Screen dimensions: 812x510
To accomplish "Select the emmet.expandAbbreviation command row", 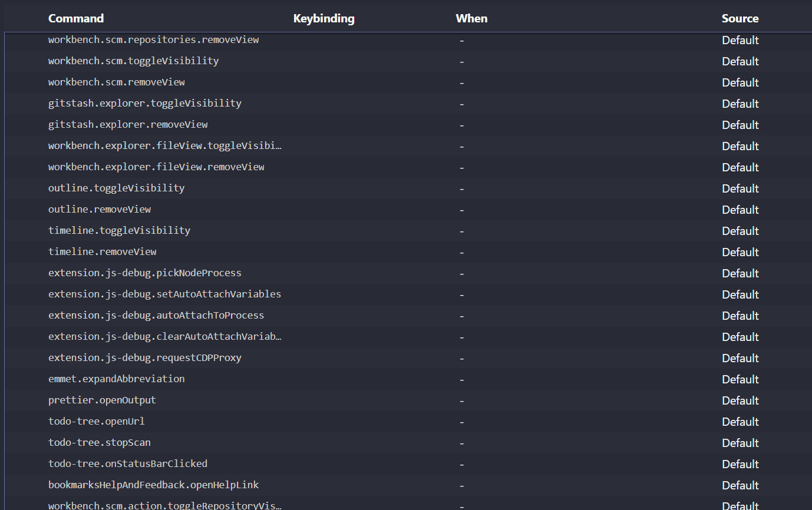I will 116,379.
